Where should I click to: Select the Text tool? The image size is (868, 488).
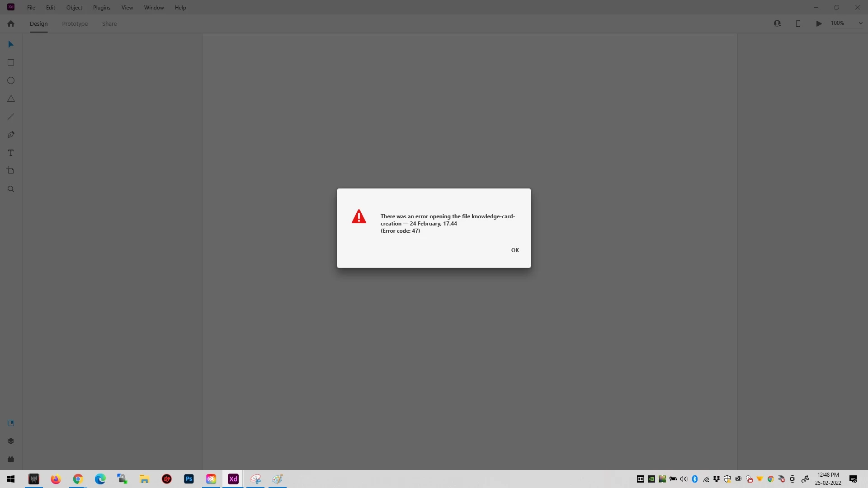(x=11, y=153)
